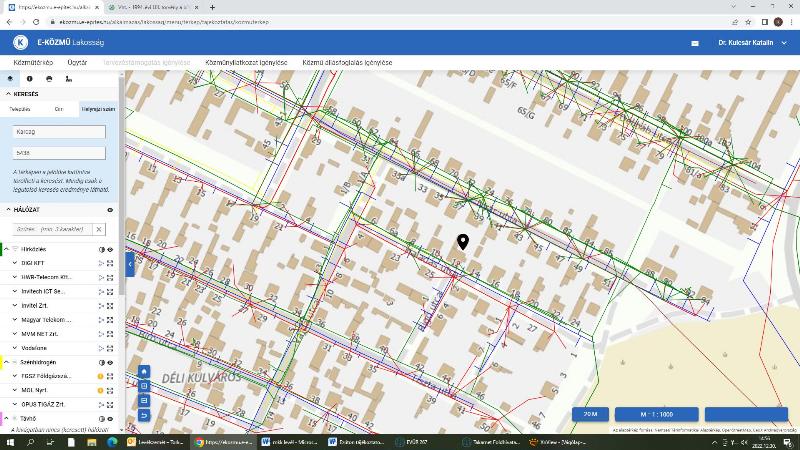800x450 pixels.
Task: Click the home view map button
Action: click(144, 371)
